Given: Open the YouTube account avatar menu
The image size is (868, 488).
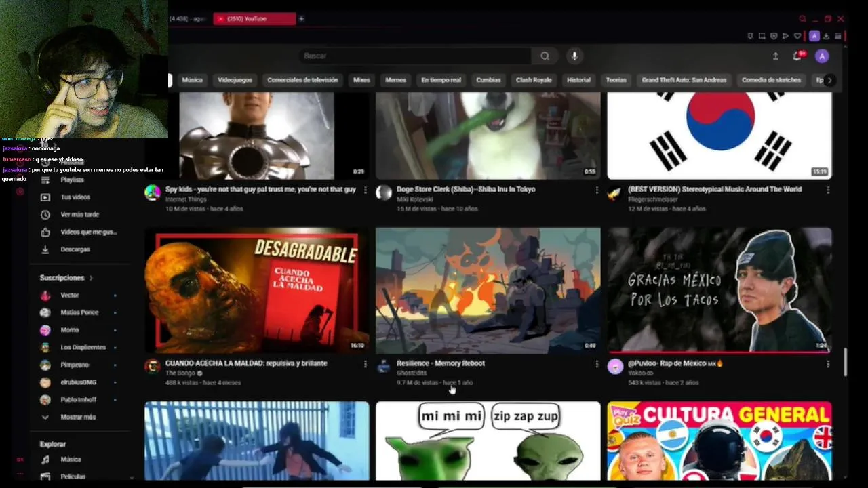Looking at the screenshot, I should (822, 56).
